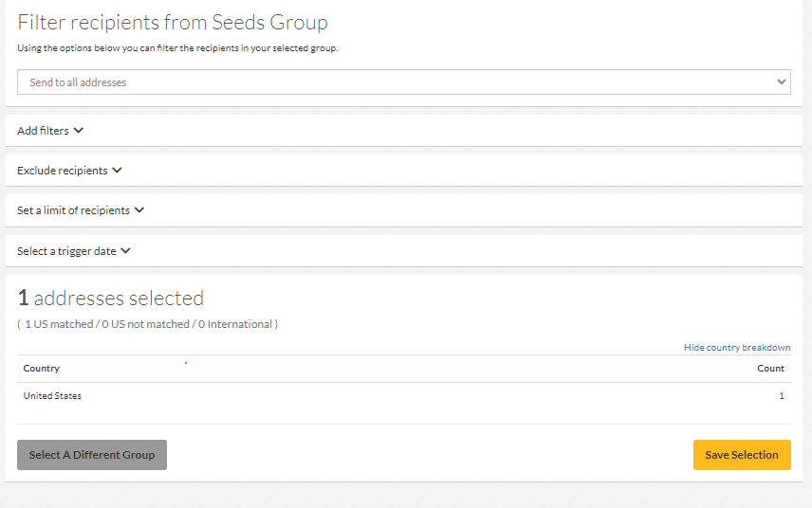Expand the Add filters section label

(x=43, y=131)
